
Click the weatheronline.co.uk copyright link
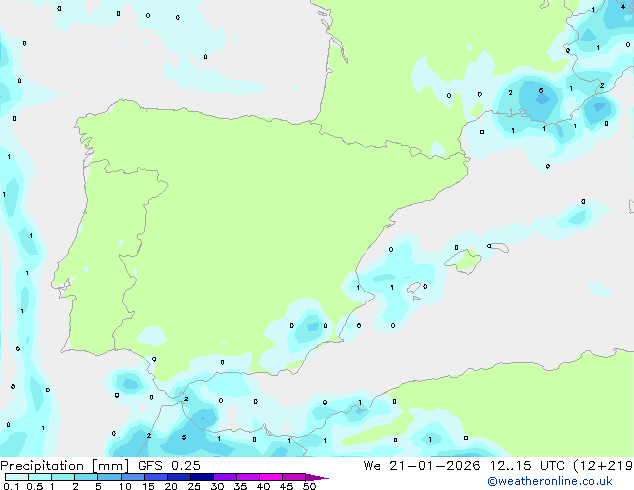coord(550,481)
